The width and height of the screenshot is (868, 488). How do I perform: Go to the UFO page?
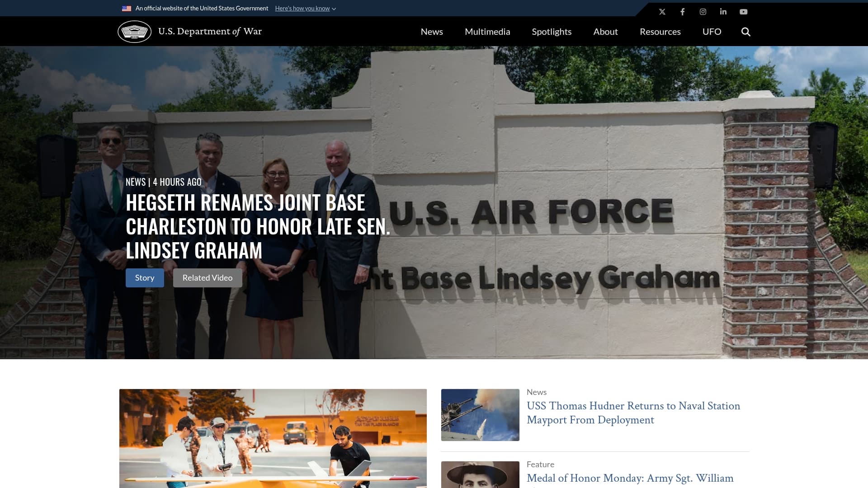712,32
